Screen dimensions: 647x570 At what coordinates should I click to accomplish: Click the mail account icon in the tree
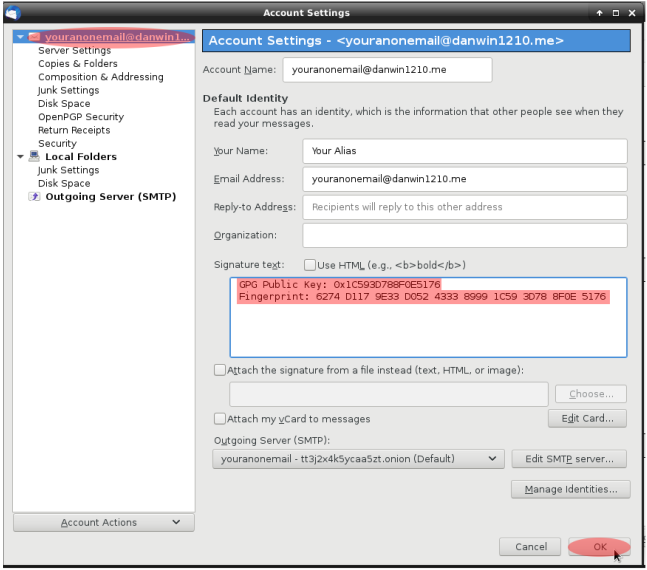(34, 37)
